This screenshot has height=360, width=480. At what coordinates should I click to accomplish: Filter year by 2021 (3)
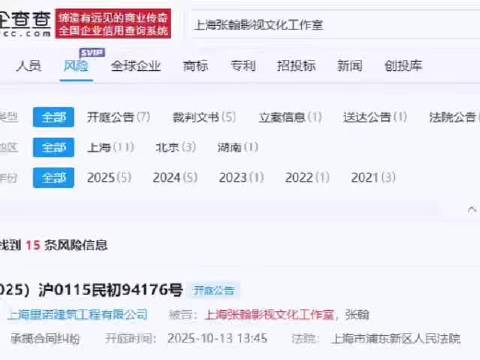[x=373, y=178]
